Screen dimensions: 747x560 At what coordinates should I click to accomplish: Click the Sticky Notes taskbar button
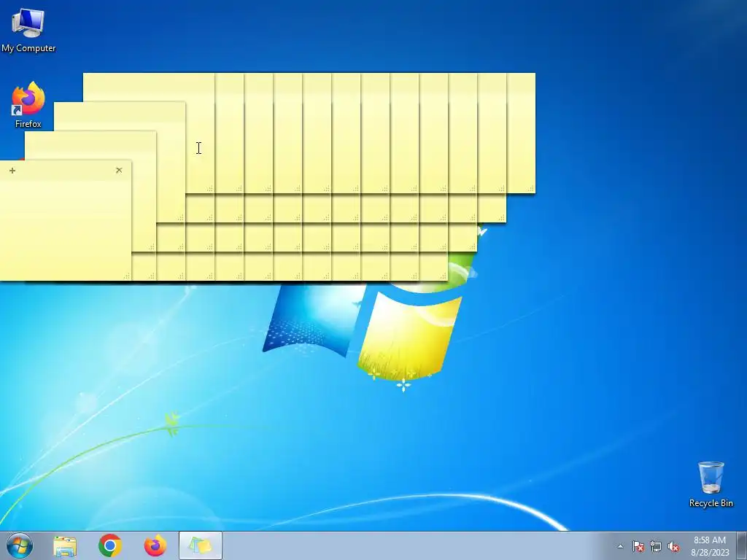click(201, 545)
